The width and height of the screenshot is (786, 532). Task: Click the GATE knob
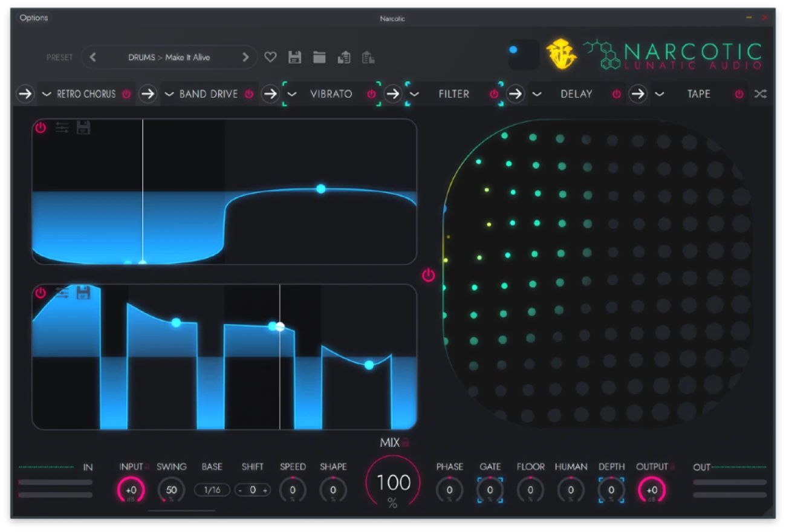(490, 490)
